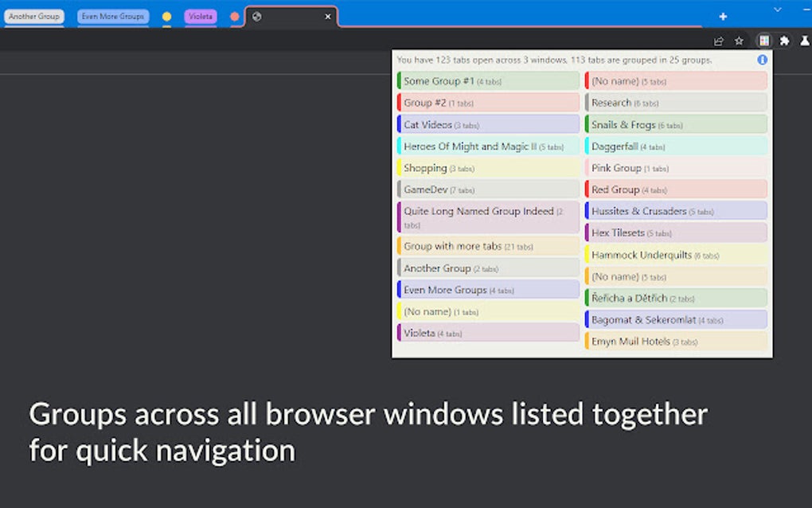Click the yellow collapsed tab group dot
Image resolution: width=812 pixels, height=508 pixels.
(x=166, y=16)
